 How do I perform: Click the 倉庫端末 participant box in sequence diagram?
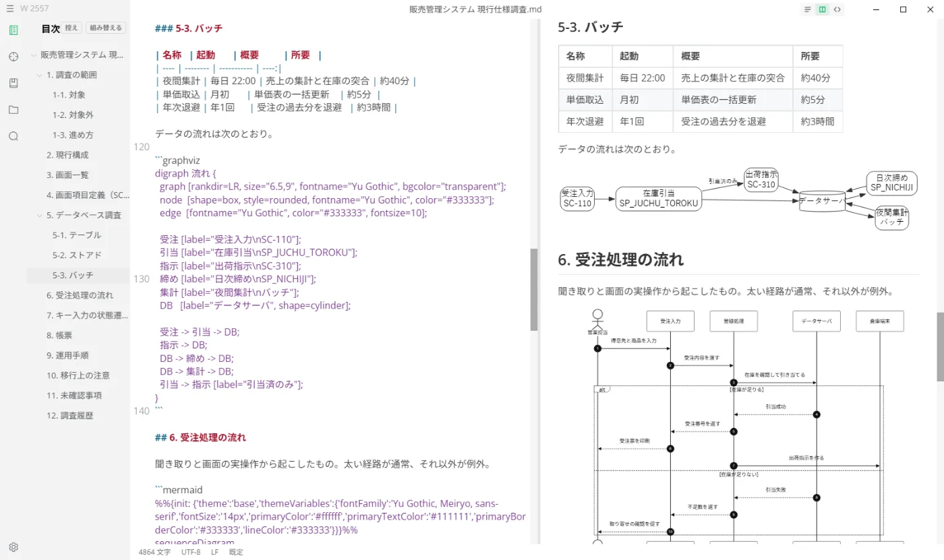(879, 321)
